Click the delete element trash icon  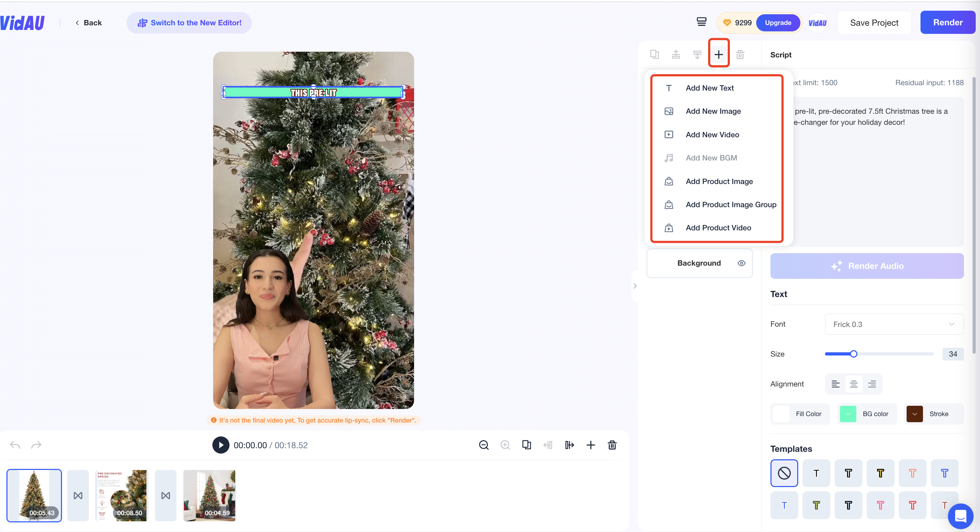pos(741,55)
